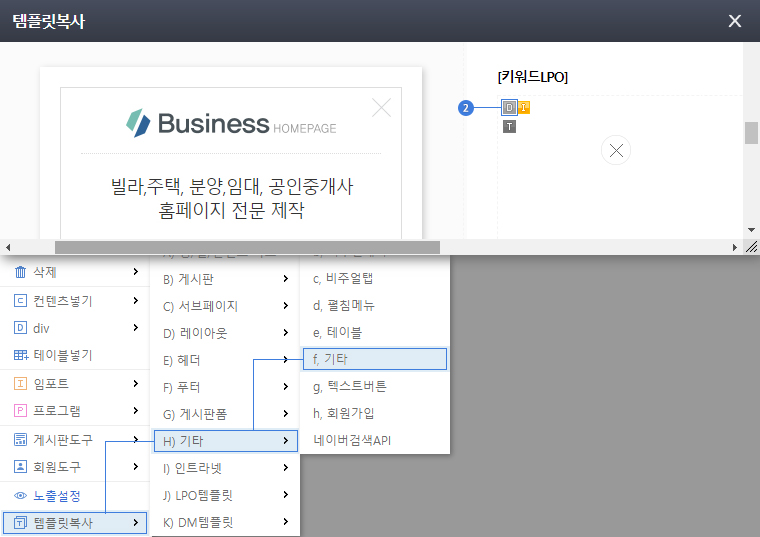This screenshot has height=537, width=760.
Task: Click the dark T template block icon
Action: pyautogui.click(x=510, y=127)
